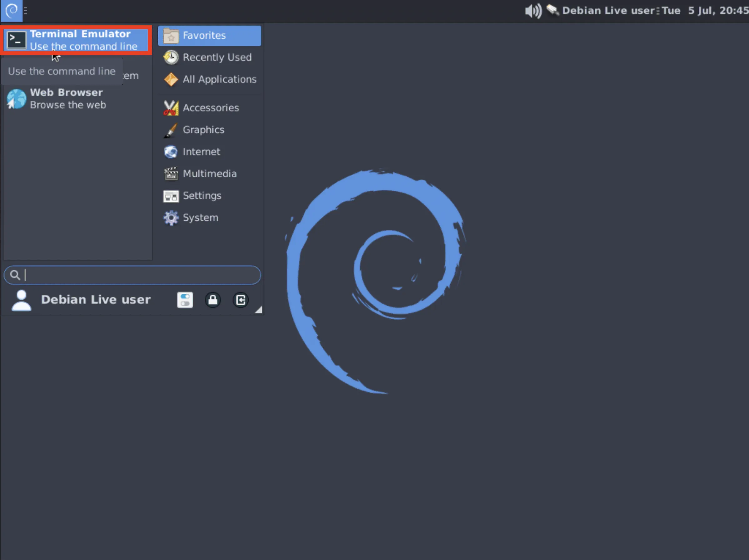Screen dimensions: 749x560
Task: Click the Debian Live user avatar icon
Action: click(x=21, y=300)
